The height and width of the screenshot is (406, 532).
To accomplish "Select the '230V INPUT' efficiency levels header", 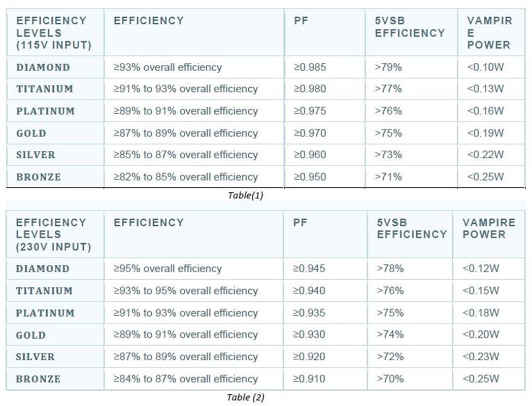I will [x=54, y=234].
